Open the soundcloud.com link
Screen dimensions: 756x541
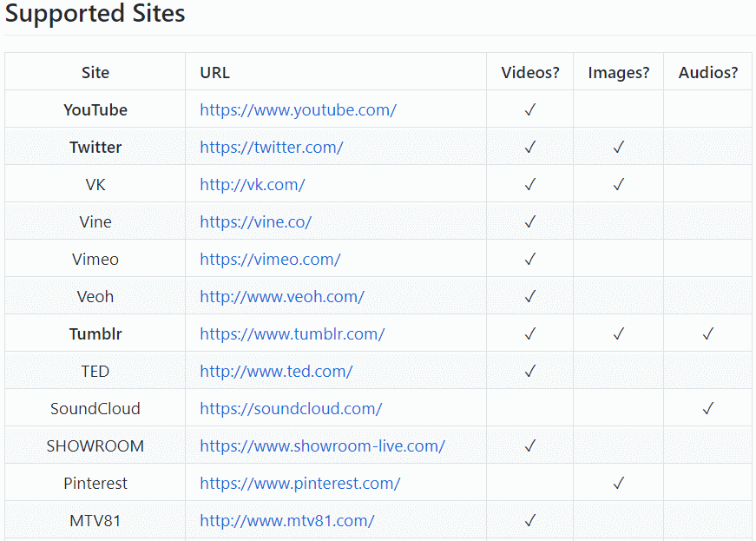tap(291, 409)
